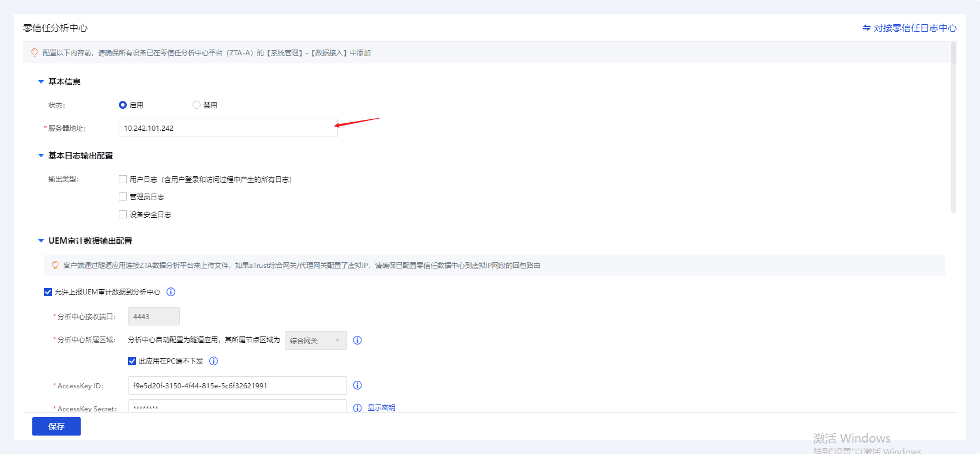Click swap icon beside 对接零信任日志中心
The width and height of the screenshot is (980, 454).
point(866,28)
